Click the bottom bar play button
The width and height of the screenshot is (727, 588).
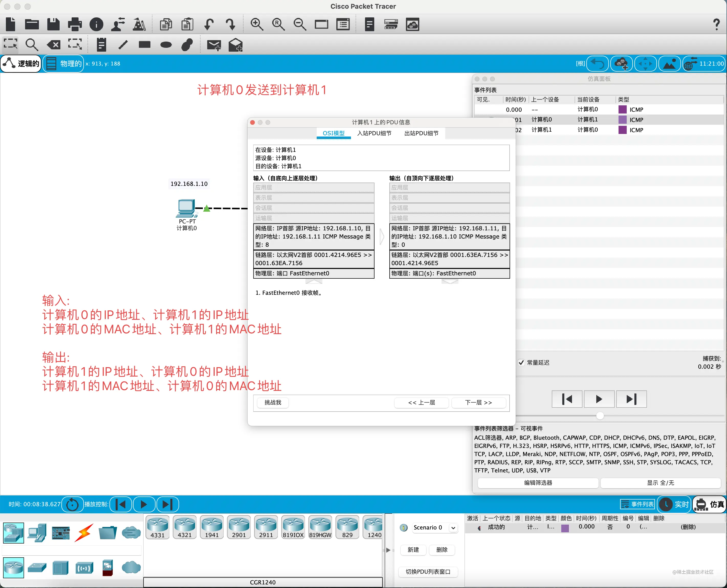(144, 504)
